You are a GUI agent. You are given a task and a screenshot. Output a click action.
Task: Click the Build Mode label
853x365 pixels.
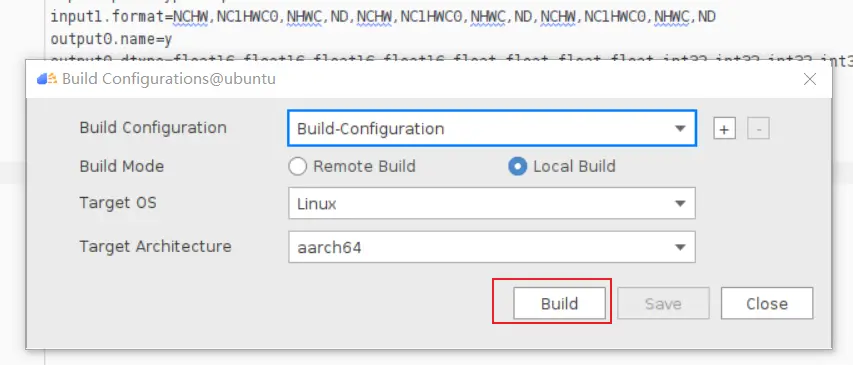pyautogui.click(x=121, y=166)
